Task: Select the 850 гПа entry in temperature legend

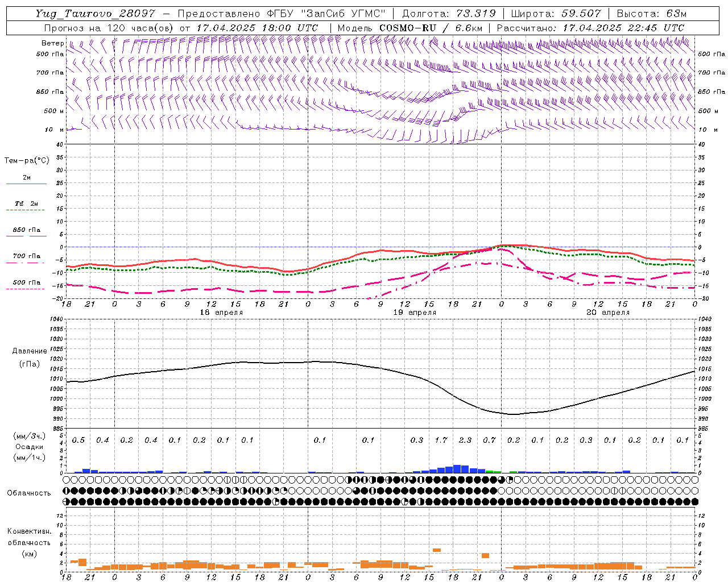Action: pyautogui.click(x=27, y=230)
